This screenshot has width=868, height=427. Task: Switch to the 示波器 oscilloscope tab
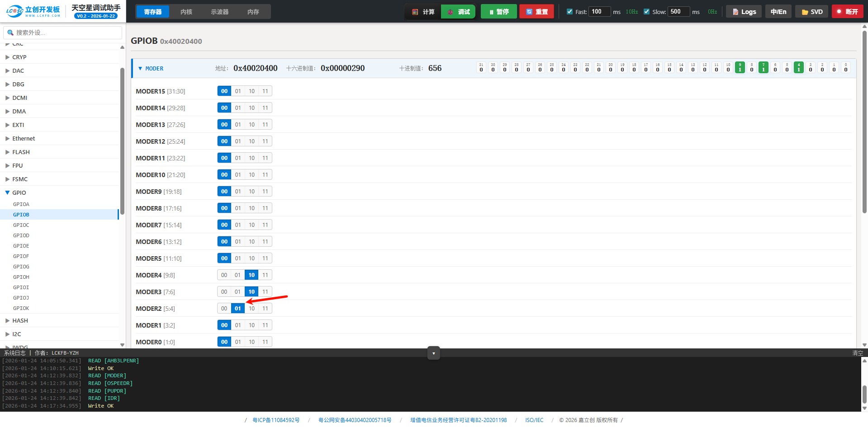219,12
